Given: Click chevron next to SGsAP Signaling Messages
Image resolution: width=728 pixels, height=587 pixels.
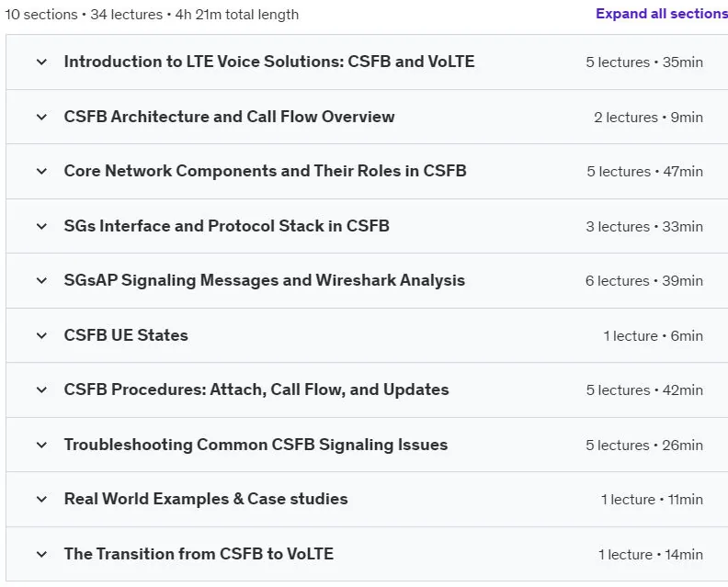Looking at the screenshot, I should 41,281.
